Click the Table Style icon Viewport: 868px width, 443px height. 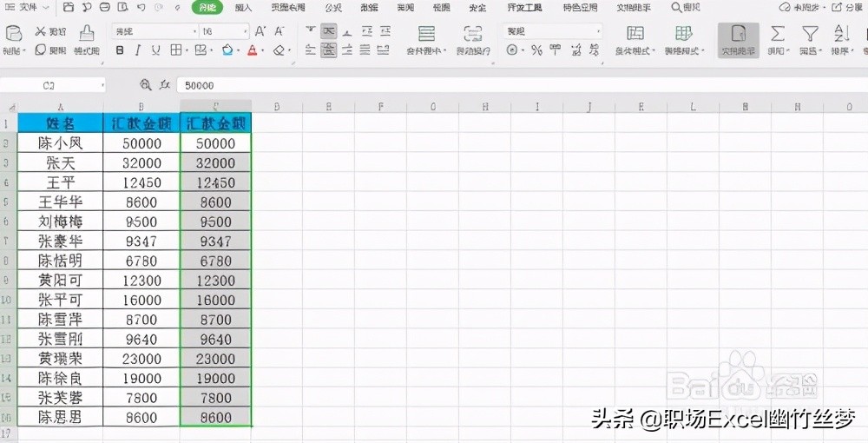pyautogui.click(x=684, y=33)
